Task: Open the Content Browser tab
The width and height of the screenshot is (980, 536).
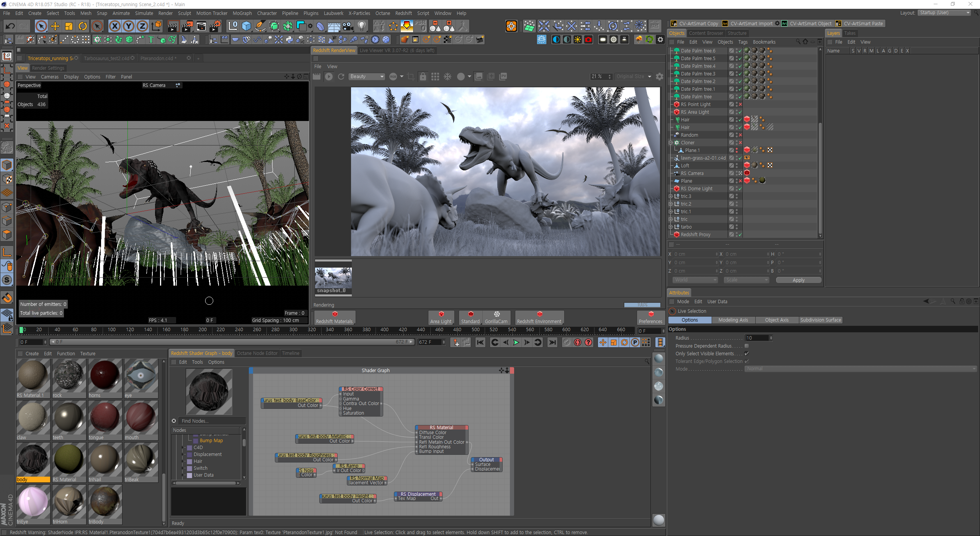Action: click(x=706, y=33)
